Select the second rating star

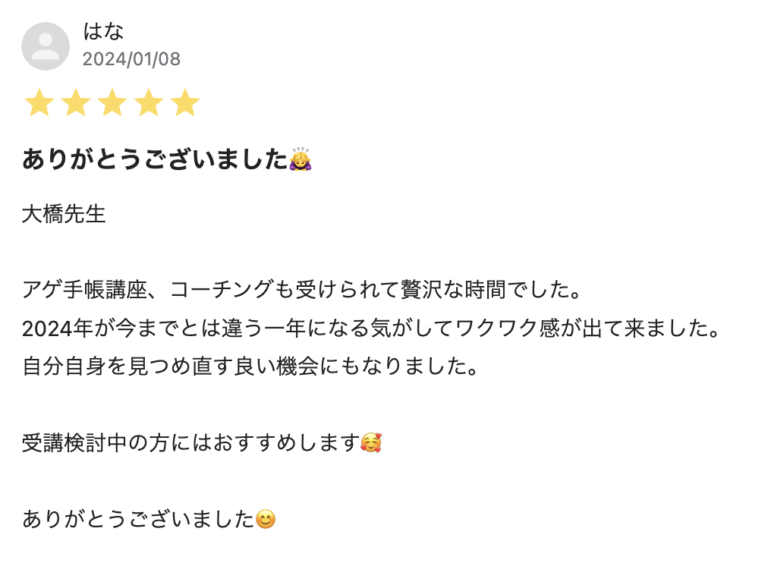tap(76, 103)
